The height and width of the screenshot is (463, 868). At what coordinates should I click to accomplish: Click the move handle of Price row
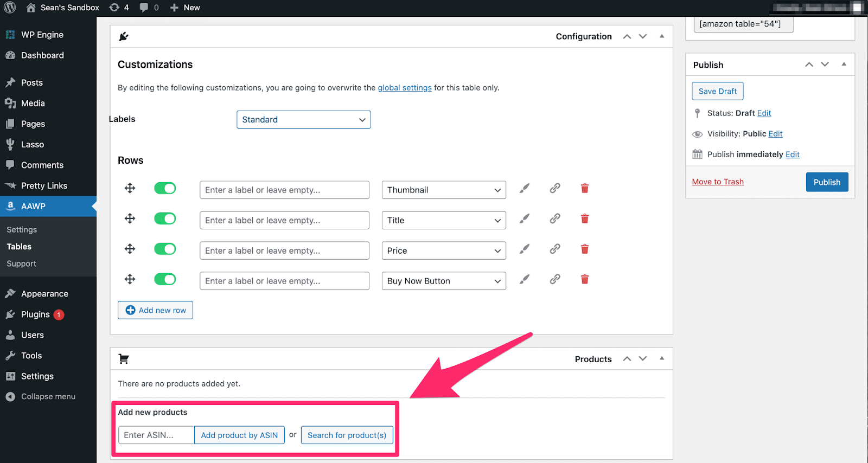coord(130,249)
